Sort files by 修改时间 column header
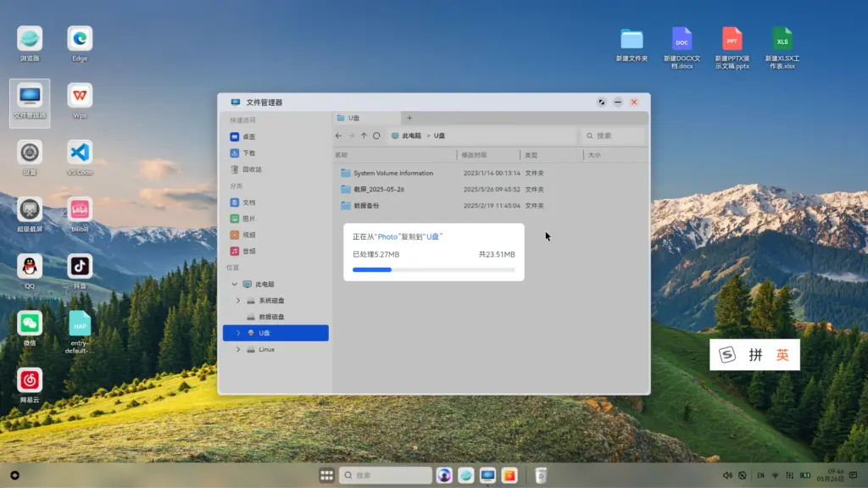 click(475, 155)
